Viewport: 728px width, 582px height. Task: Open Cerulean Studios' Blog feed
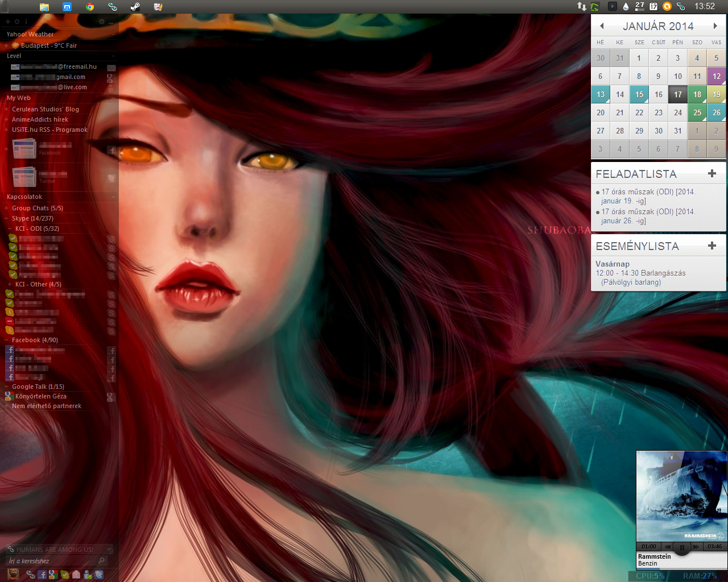[x=45, y=109]
